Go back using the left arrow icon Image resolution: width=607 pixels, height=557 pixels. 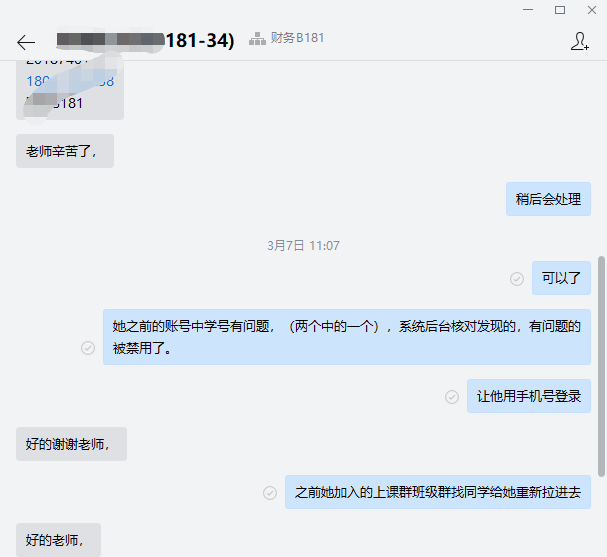(26, 42)
